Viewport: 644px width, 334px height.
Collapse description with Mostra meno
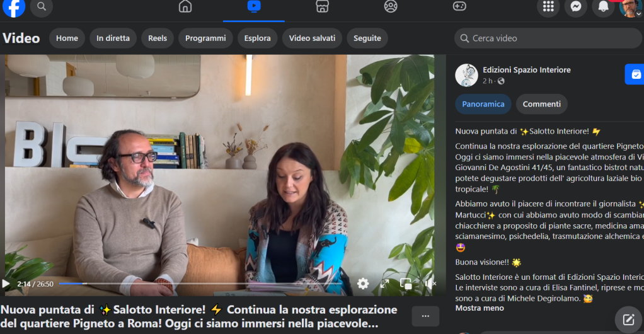(480, 308)
